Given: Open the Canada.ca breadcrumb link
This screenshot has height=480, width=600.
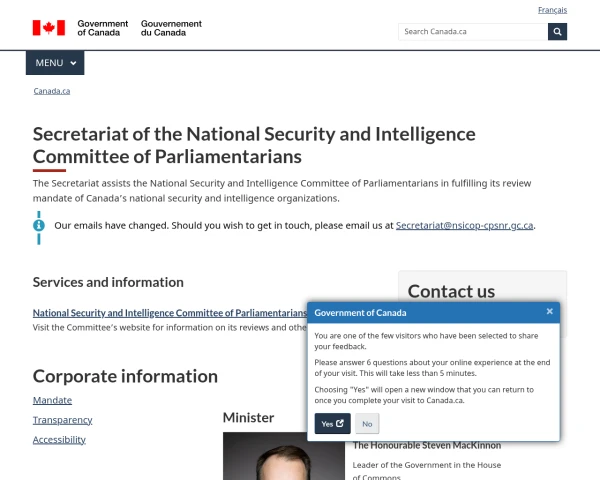Looking at the screenshot, I should 51,91.
